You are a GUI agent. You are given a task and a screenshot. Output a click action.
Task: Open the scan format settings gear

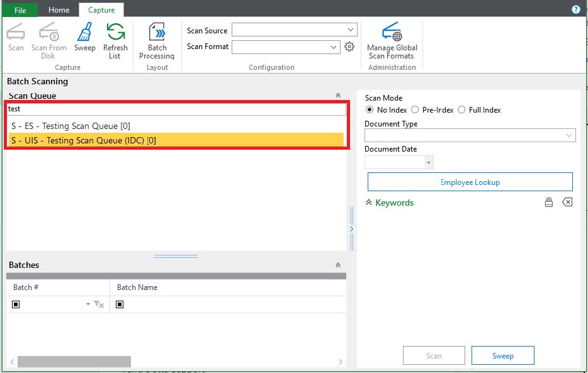tap(350, 47)
